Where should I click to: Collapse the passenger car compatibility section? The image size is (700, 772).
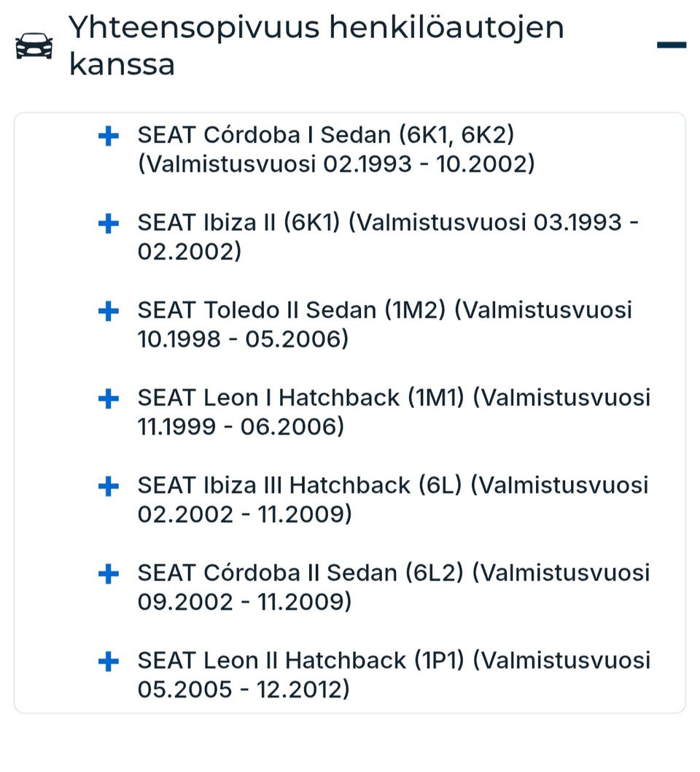click(671, 45)
